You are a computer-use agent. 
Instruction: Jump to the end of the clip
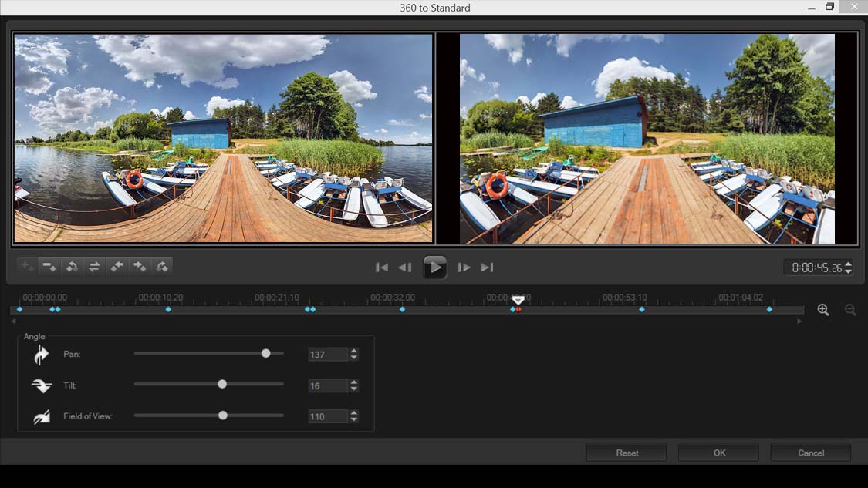pyautogui.click(x=487, y=268)
